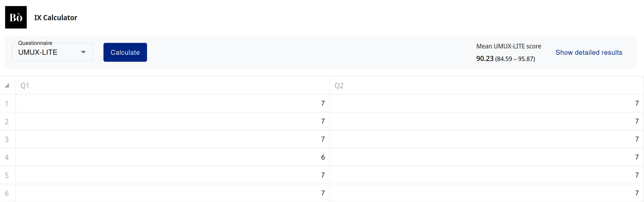Select row 2 header
The width and height of the screenshot is (644, 202).
pos(7,121)
